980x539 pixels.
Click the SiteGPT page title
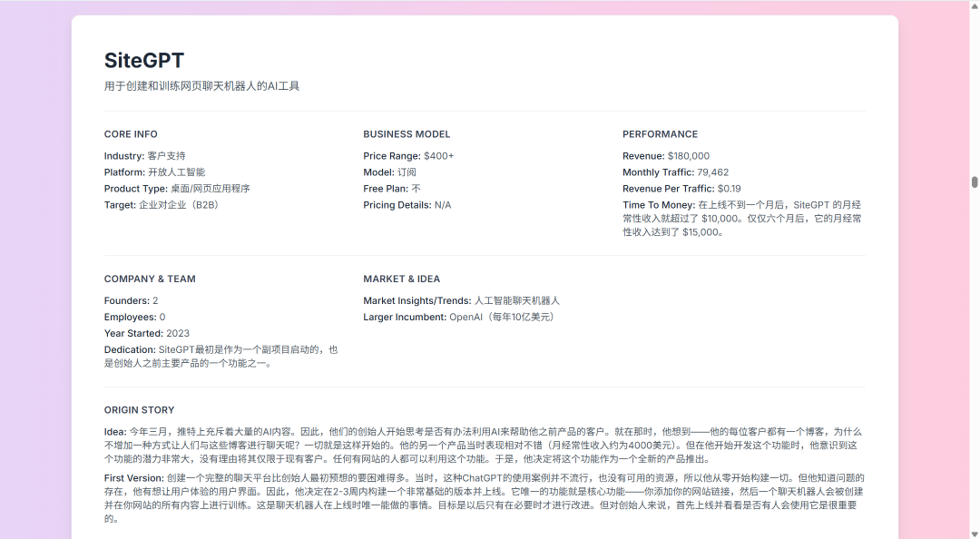point(143,61)
